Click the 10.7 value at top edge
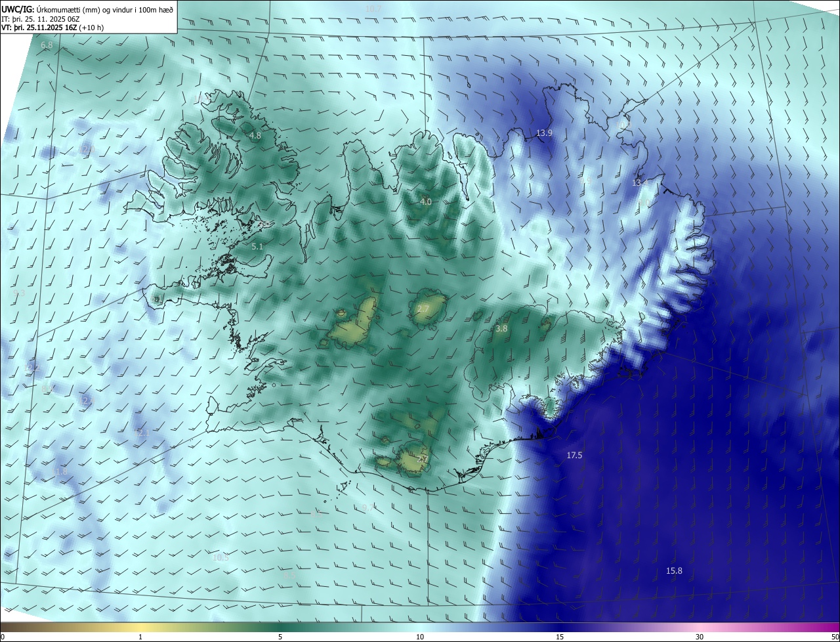This screenshot has height=642, width=840. coord(373,9)
